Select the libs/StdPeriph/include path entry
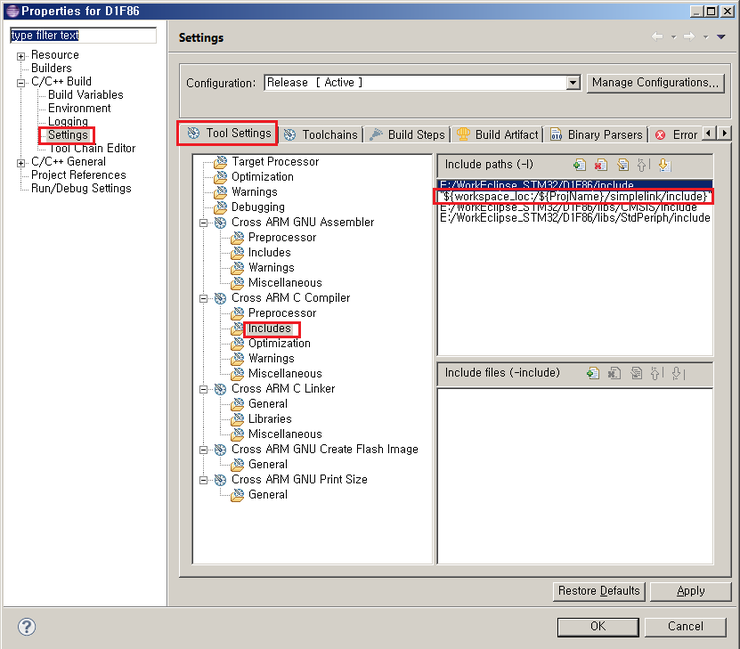This screenshot has width=740, height=649. click(x=575, y=218)
